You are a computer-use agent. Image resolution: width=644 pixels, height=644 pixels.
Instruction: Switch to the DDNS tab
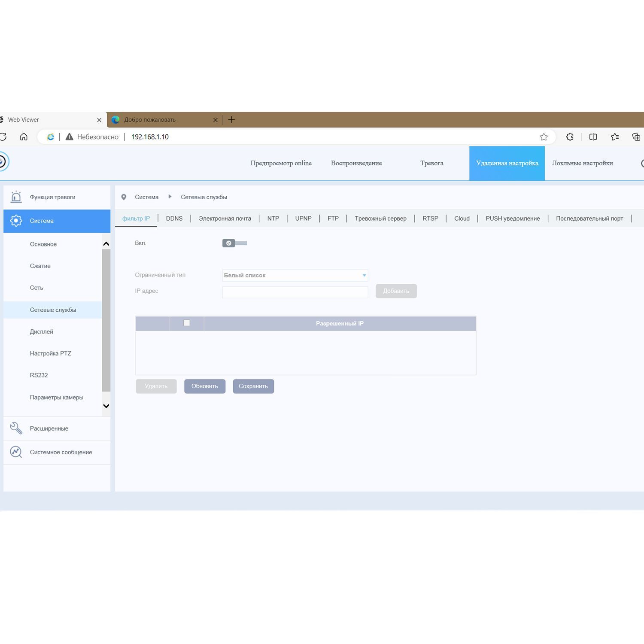174,218
